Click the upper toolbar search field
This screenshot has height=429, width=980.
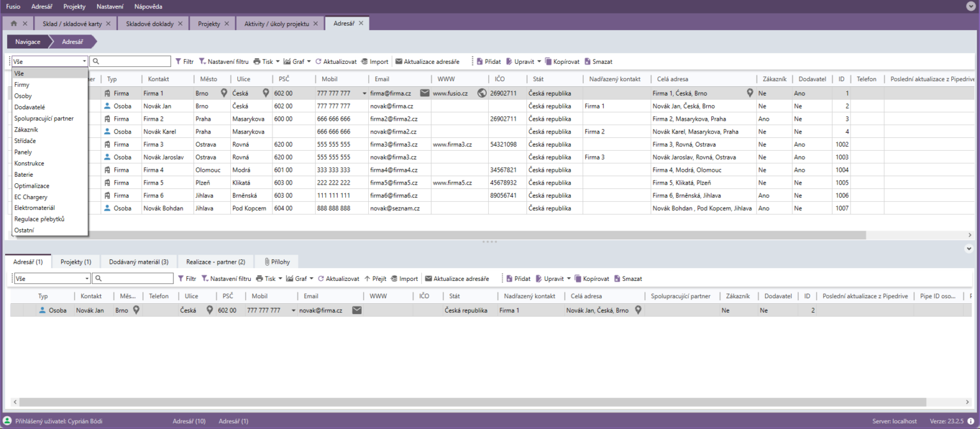coord(130,62)
